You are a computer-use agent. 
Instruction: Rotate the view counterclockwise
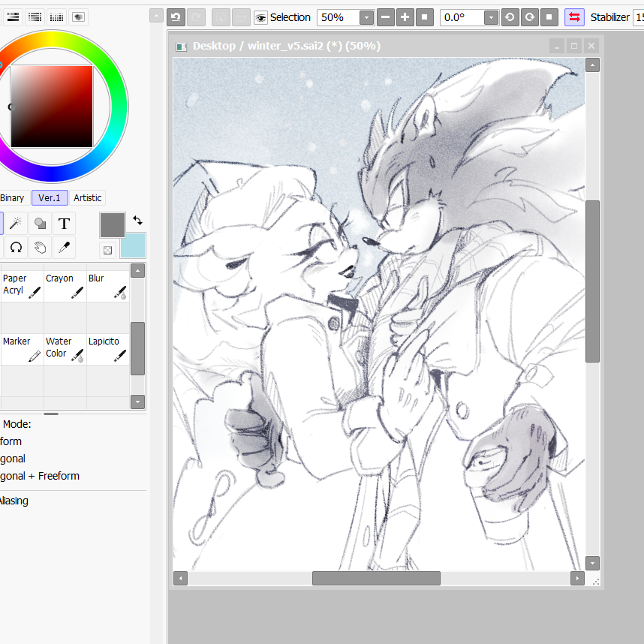coord(510,17)
